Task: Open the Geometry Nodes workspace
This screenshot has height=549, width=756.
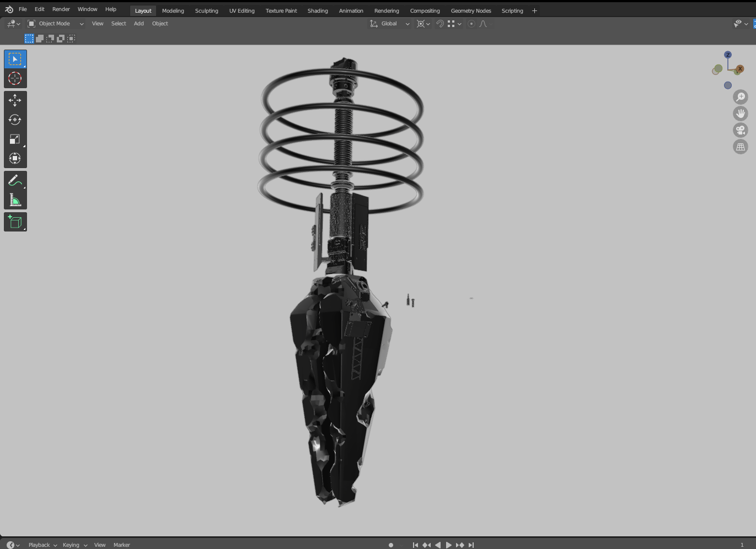Action: (471, 11)
